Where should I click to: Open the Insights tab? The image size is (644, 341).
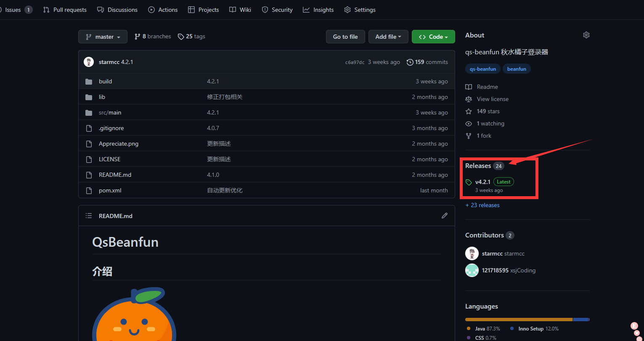[x=318, y=10]
